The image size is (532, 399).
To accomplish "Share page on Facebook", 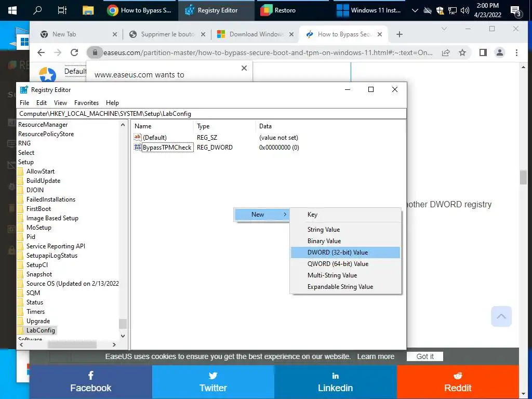I will point(90,382).
